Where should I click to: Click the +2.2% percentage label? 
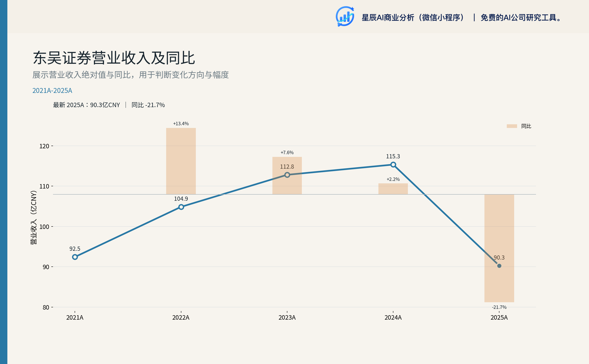click(x=393, y=179)
